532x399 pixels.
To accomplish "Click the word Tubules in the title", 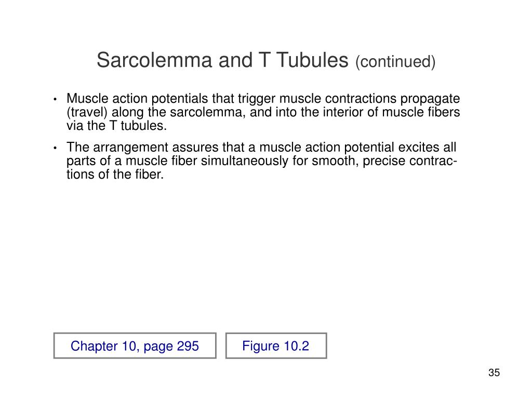I will tap(312, 60).
